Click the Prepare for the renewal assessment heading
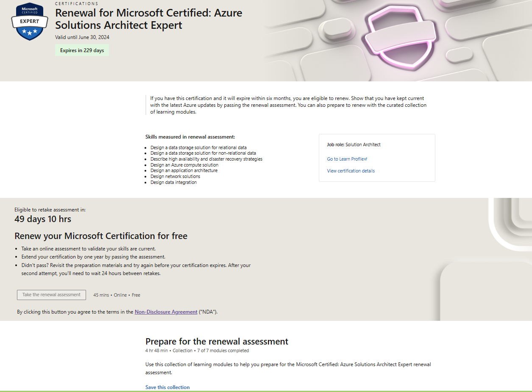The width and height of the screenshot is (532, 392). 217,342
